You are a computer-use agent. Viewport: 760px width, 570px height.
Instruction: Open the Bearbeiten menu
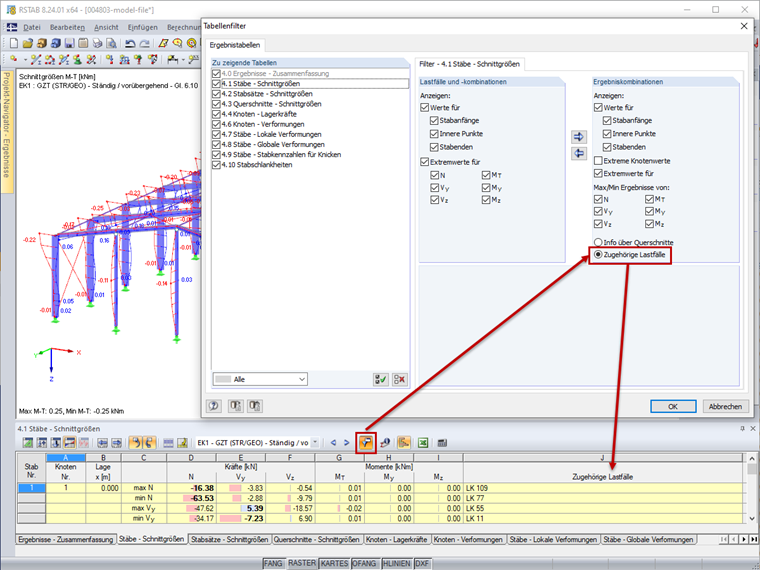coord(67,27)
